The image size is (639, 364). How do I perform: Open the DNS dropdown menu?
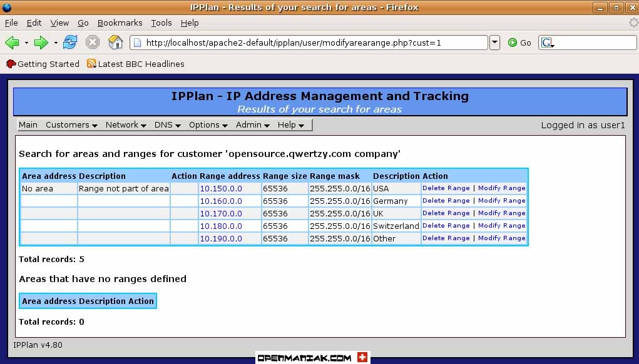(167, 125)
